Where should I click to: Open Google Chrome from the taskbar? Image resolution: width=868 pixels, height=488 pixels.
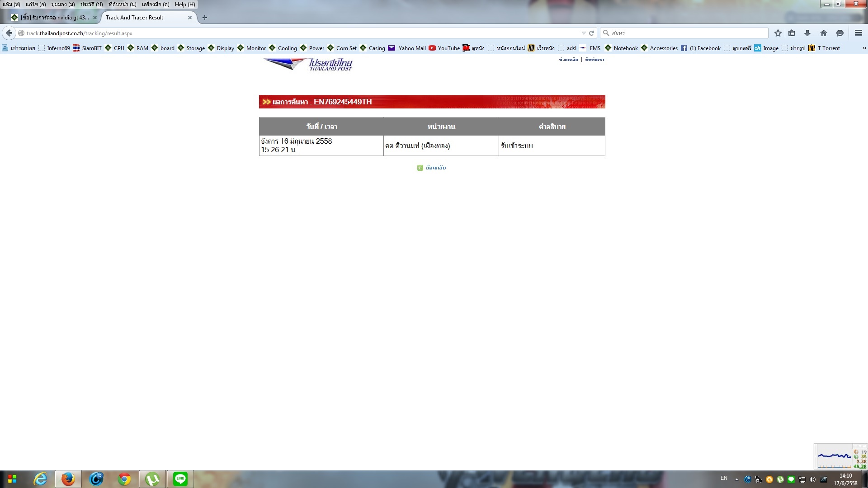[x=124, y=479]
